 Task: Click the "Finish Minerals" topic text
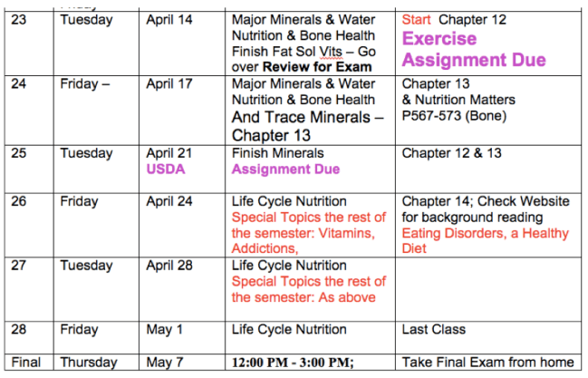pos(277,153)
